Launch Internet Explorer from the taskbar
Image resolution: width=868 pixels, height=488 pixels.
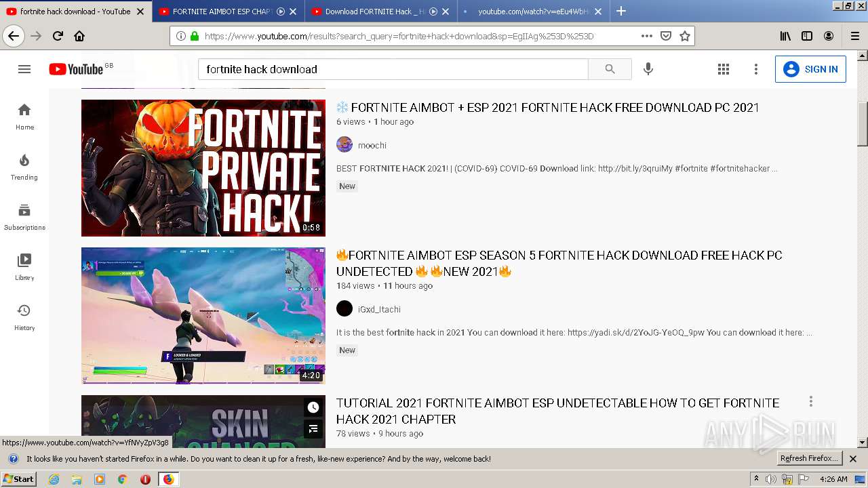[x=54, y=479]
